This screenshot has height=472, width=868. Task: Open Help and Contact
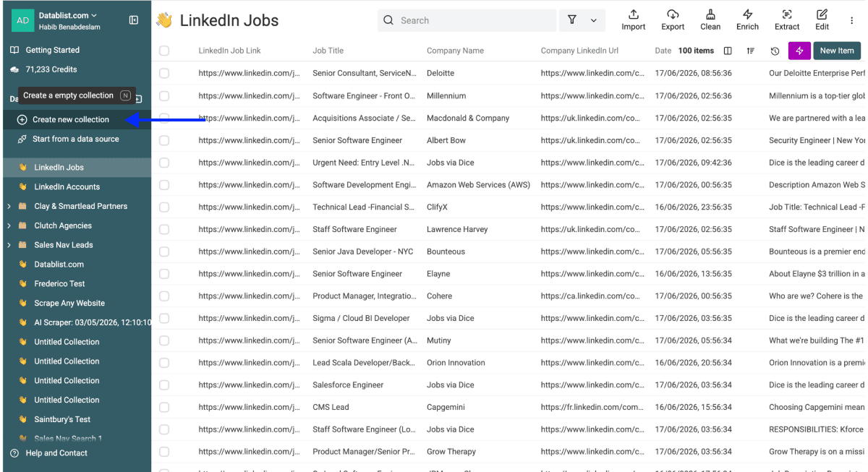pos(56,453)
